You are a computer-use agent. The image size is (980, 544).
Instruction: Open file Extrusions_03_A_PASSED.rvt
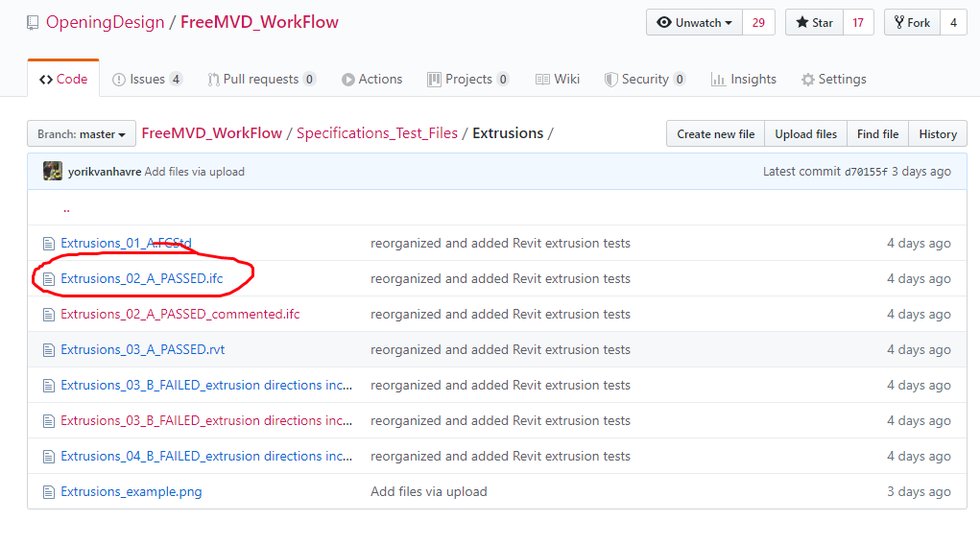point(142,350)
